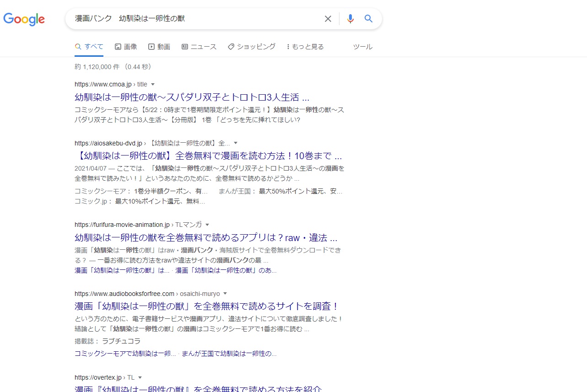
Task: Click sitelink 漫画「幼馴染は一卵性の獣」のあ...
Action: click(226, 270)
